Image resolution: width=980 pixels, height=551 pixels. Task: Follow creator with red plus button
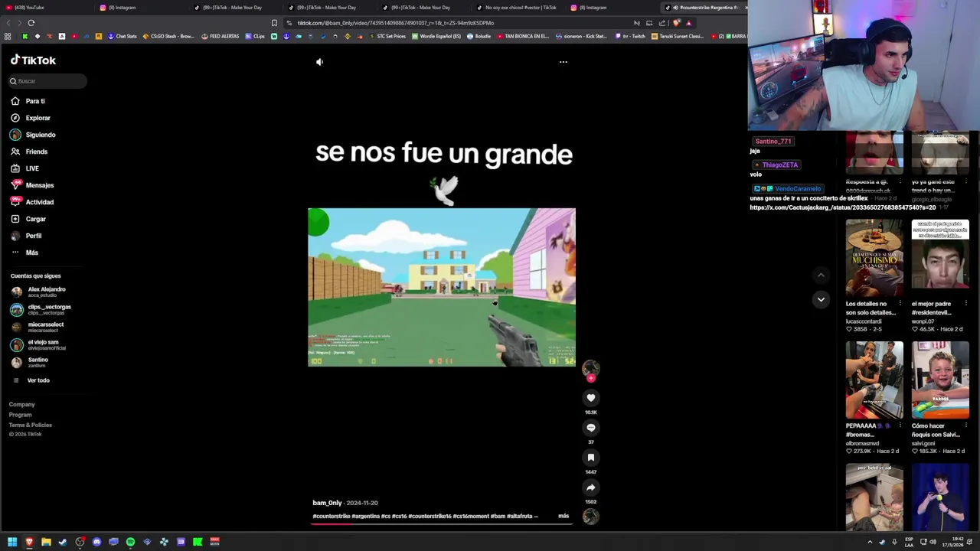coord(590,378)
